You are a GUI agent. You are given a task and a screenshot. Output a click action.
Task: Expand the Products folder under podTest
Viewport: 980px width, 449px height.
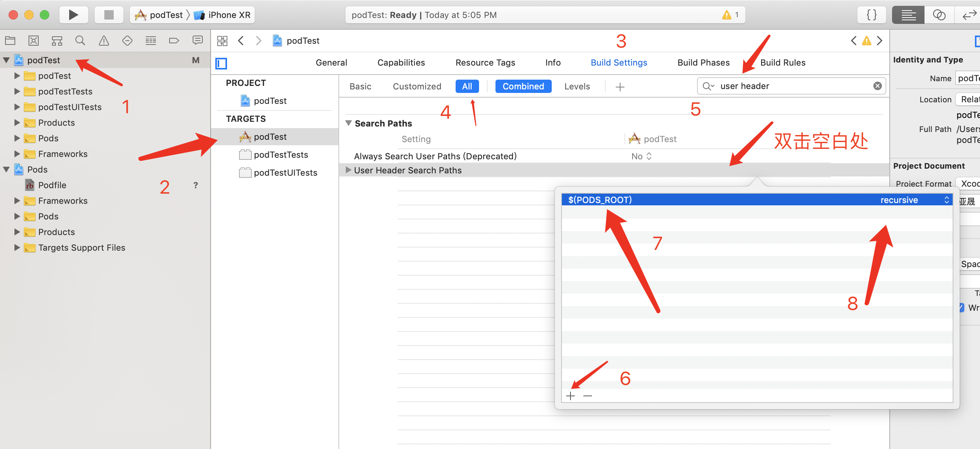click(17, 123)
